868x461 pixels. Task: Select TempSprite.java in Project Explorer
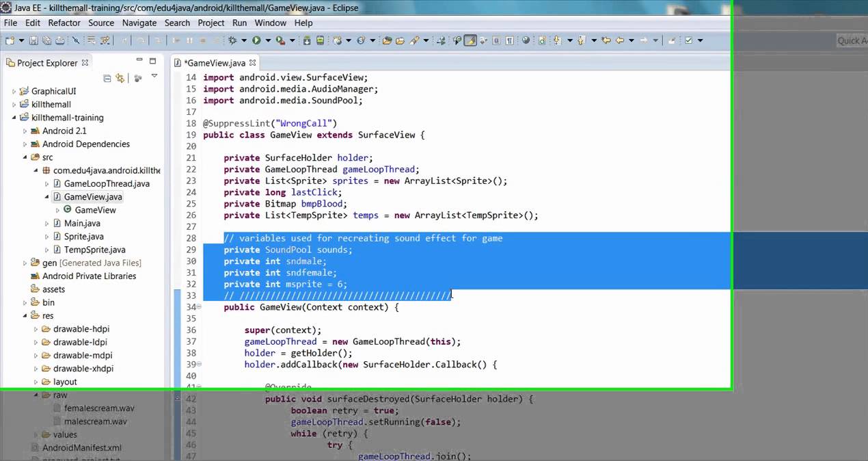(94, 250)
